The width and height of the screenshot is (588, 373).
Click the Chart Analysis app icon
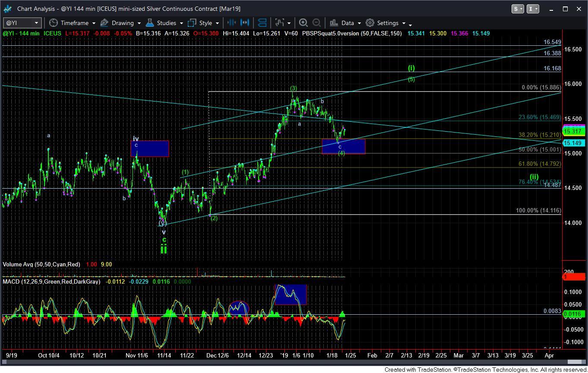8,9
